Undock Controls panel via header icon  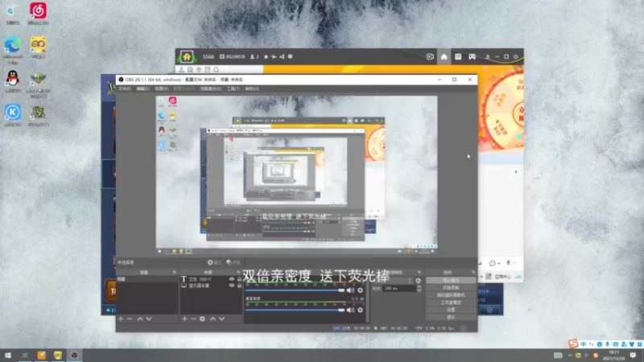pos(473,272)
